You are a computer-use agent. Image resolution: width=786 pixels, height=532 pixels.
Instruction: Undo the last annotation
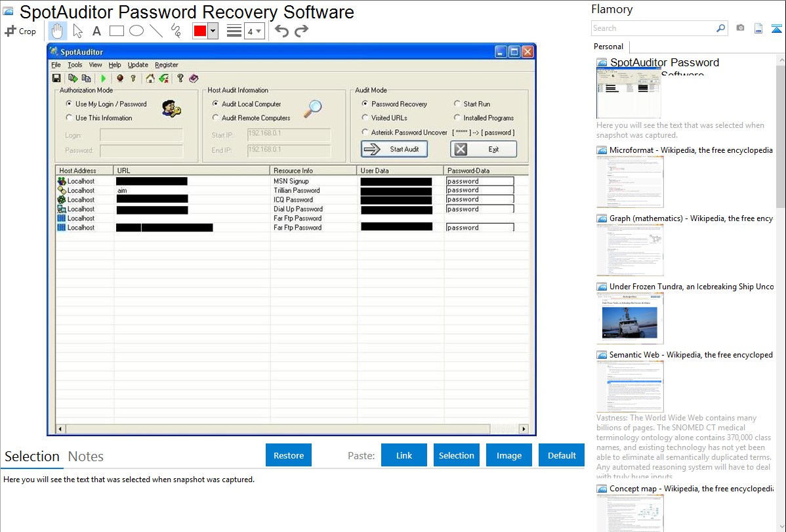coord(281,31)
